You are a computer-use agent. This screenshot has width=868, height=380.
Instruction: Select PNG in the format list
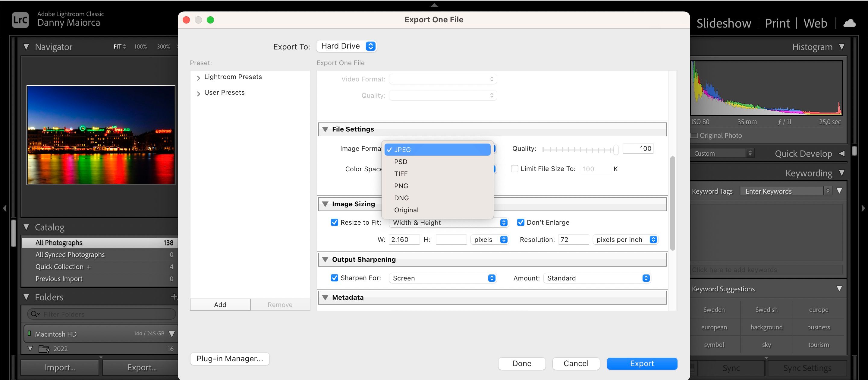(401, 186)
